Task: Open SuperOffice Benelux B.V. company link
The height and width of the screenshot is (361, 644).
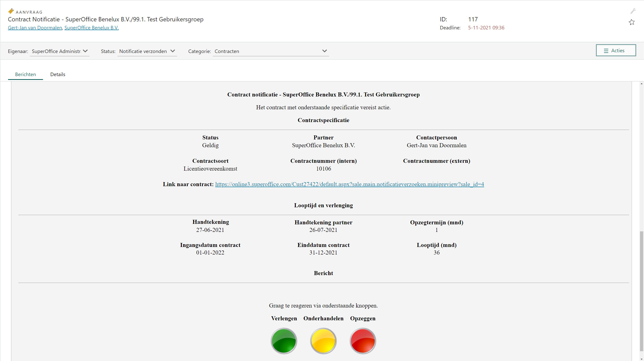Action: pyautogui.click(x=92, y=28)
